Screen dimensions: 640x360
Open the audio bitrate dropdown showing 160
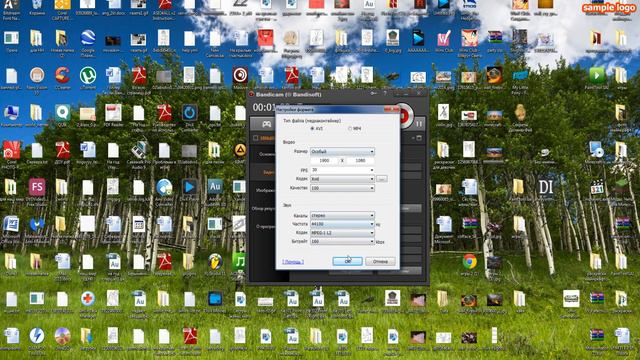pyautogui.click(x=342, y=242)
